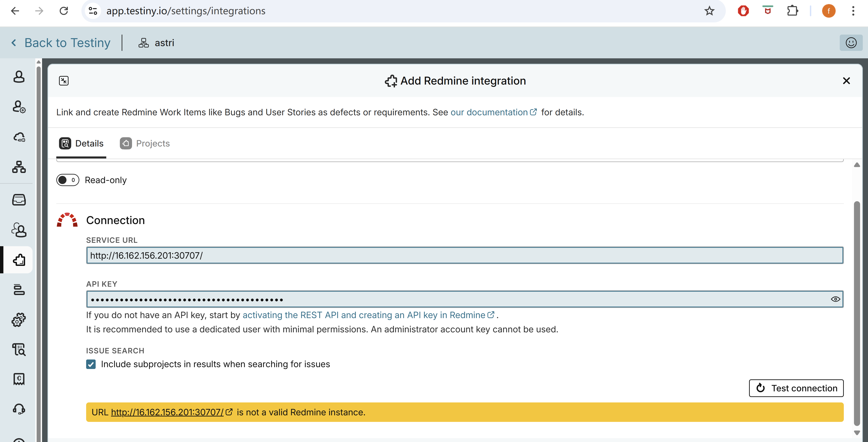The height and width of the screenshot is (442, 868).
Task: Click the billing receipt sidebar icon
Action: 19,379
